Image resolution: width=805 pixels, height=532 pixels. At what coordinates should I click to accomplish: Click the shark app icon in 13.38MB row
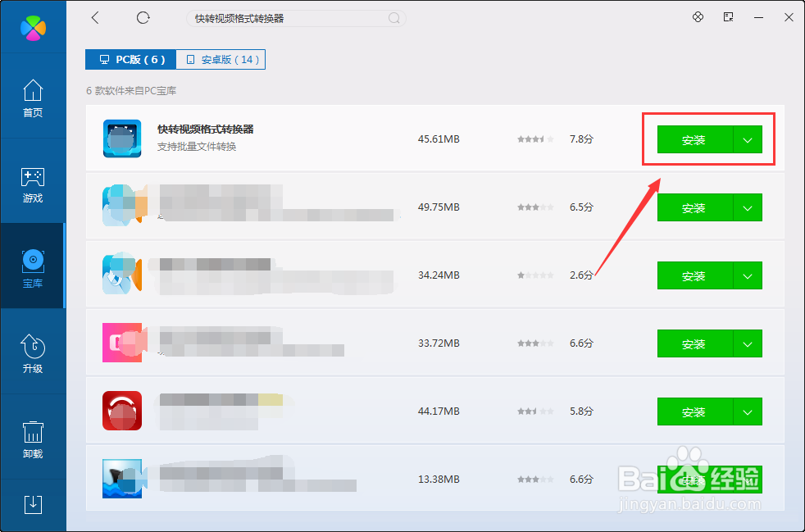point(122,479)
